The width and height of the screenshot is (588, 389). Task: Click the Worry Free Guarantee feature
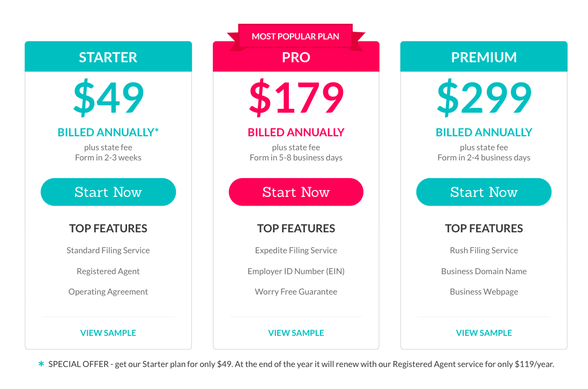[296, 292]
